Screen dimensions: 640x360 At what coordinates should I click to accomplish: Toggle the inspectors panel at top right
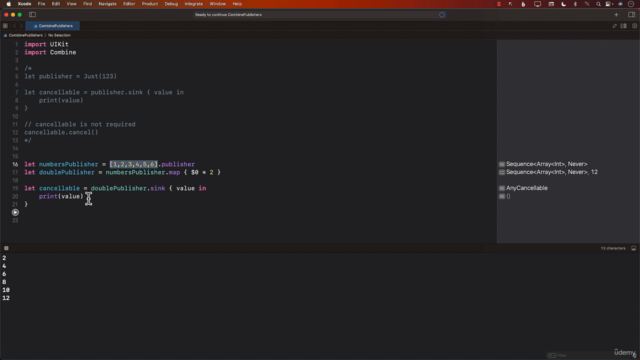(631, 15)
